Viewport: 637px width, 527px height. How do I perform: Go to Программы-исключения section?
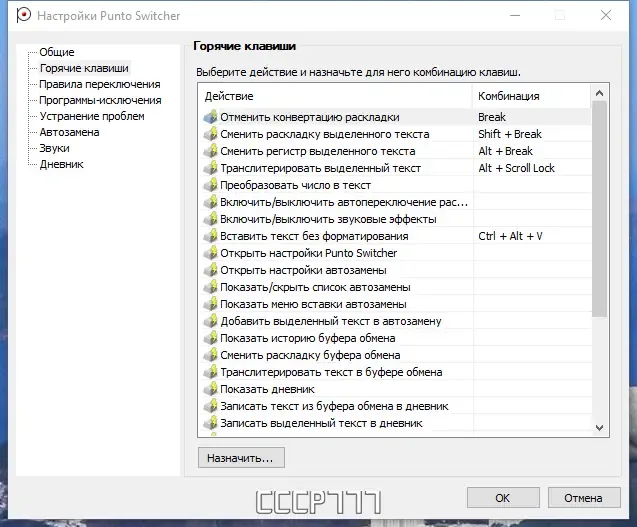(100, 100)
